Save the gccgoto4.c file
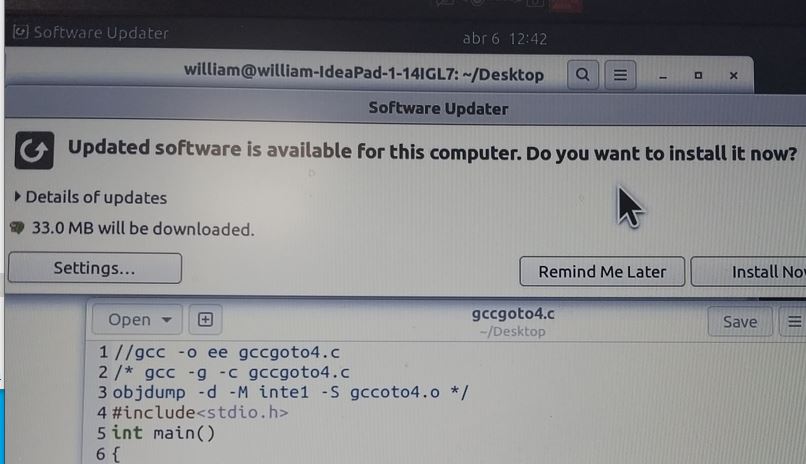The height and width of the screenshot is (464, 806). [740, 322]
